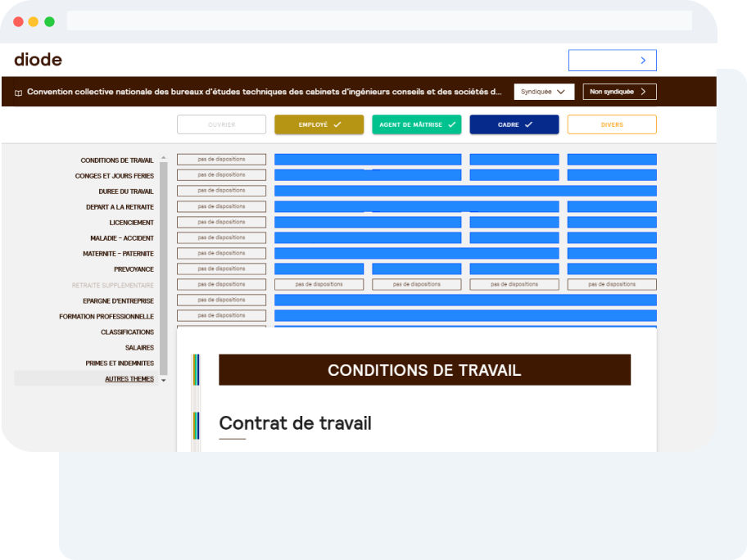Click Employé cell in Retraite supplémentaire row

coord(319,284)
